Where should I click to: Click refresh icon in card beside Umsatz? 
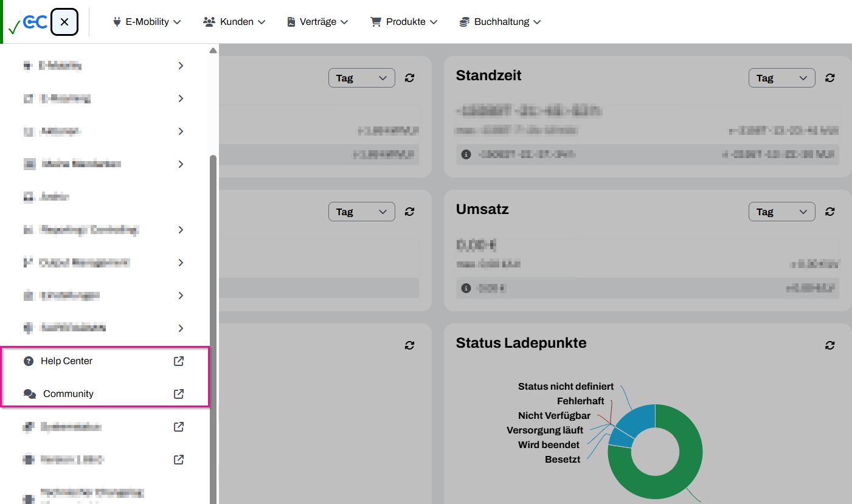(410, 212)
